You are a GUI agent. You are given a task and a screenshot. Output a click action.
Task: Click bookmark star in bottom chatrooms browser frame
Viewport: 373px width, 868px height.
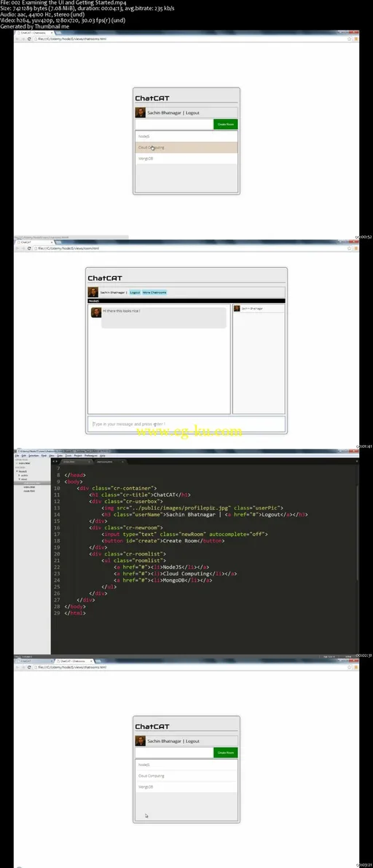point(349,667)
